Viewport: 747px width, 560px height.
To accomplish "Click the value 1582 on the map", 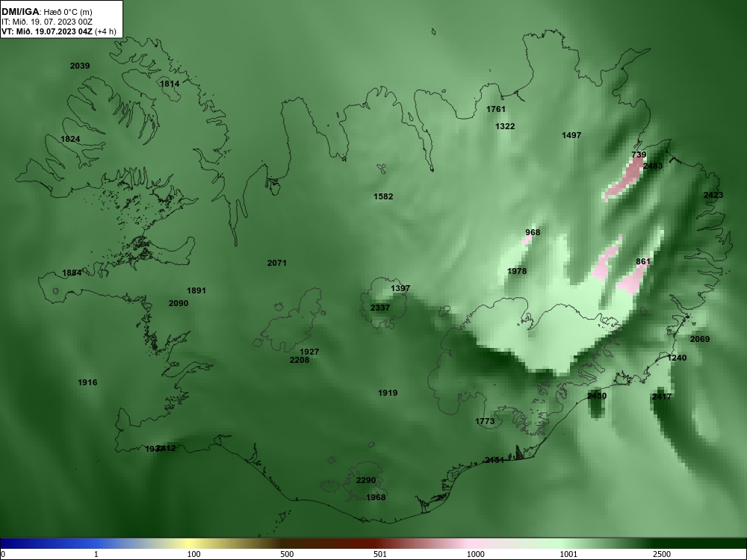I will tap(383, 196).
